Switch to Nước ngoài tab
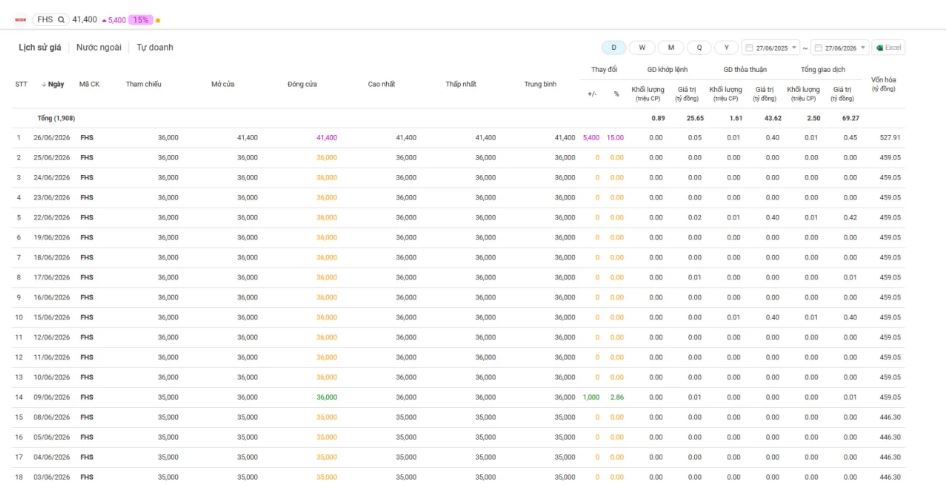947x487 pixels. point(98,47)
